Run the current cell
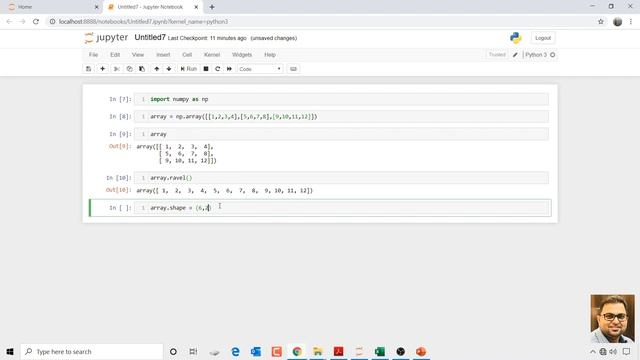This screenshot has height=360, width=640. (x=189, y=69)
